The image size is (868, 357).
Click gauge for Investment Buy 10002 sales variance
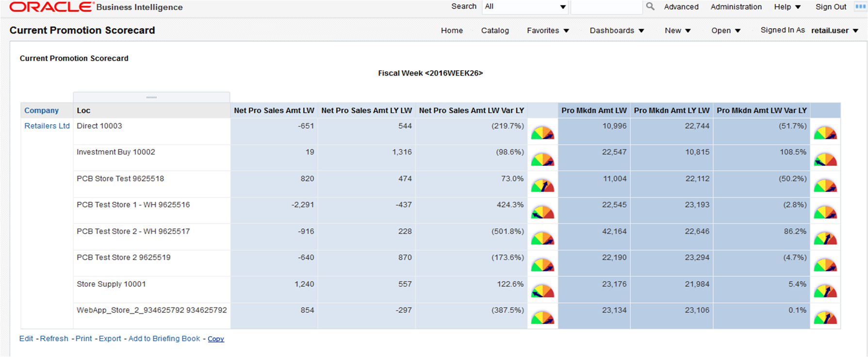pos(542,159)
